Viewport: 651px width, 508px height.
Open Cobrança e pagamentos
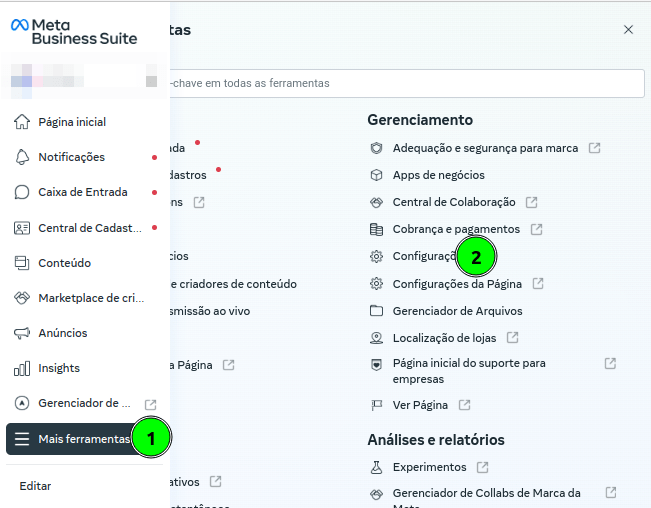[456, 229]
